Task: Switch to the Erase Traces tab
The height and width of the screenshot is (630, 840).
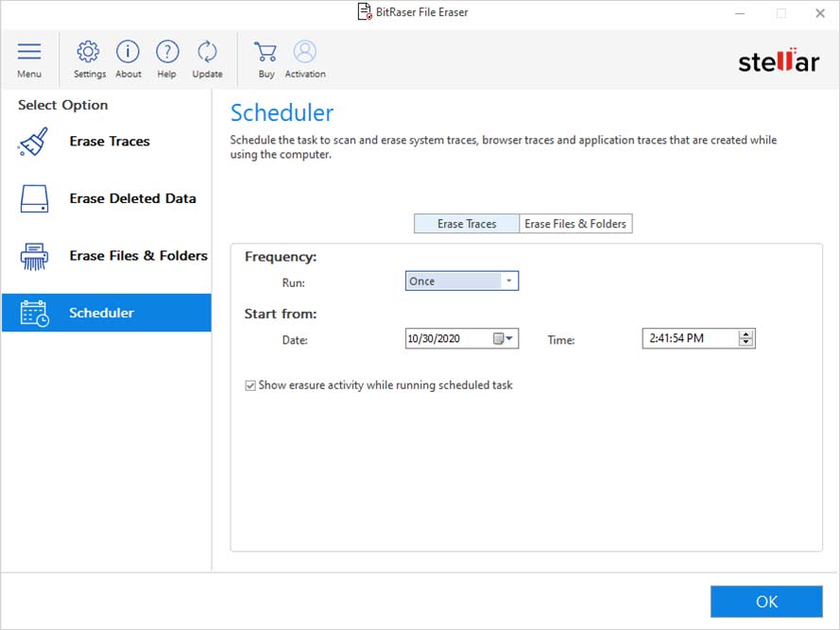Action: coord(467,224)
